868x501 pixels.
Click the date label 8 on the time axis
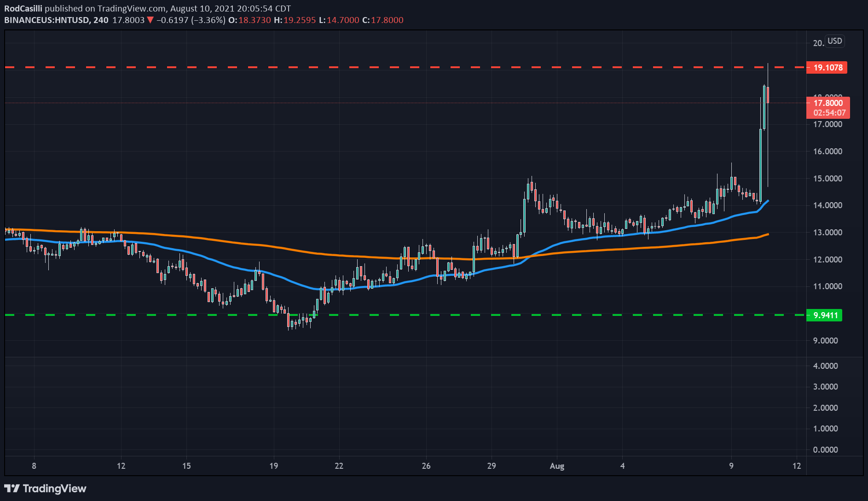tap(34, 466)
